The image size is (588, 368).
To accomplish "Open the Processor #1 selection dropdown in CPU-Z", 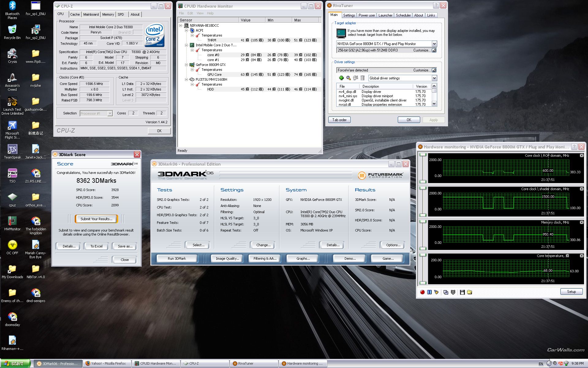I will click(x=110, y=113).
